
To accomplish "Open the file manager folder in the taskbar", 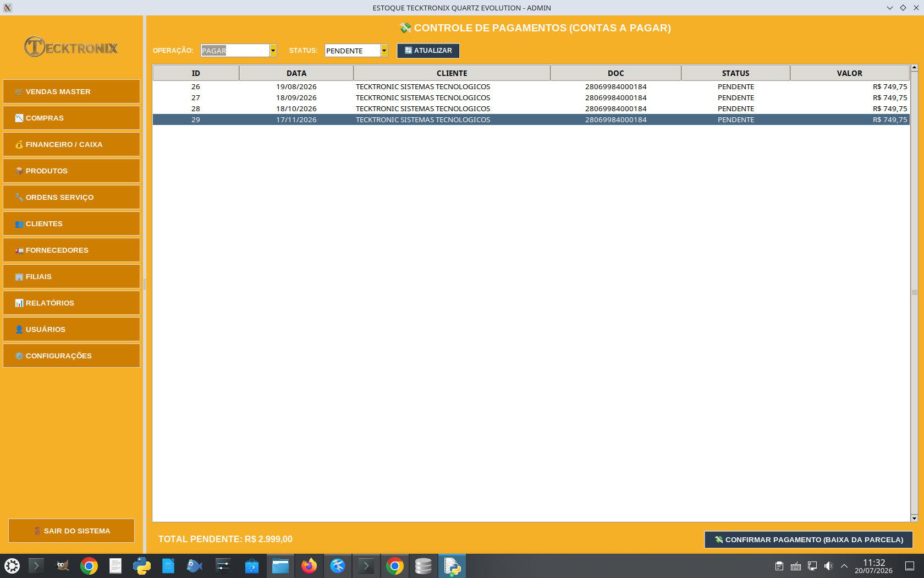I will (280, 566).
